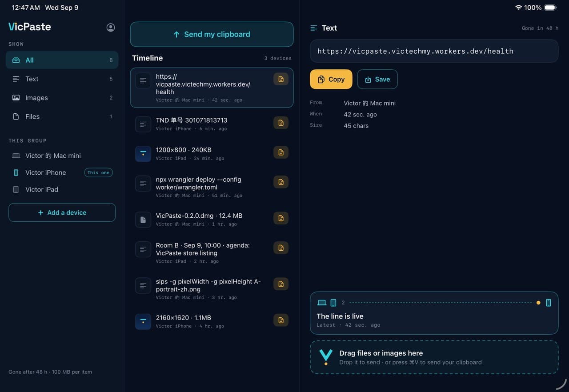
Task: Open the sips -g pixelWidth entry
Action: [x=212, y=288]
